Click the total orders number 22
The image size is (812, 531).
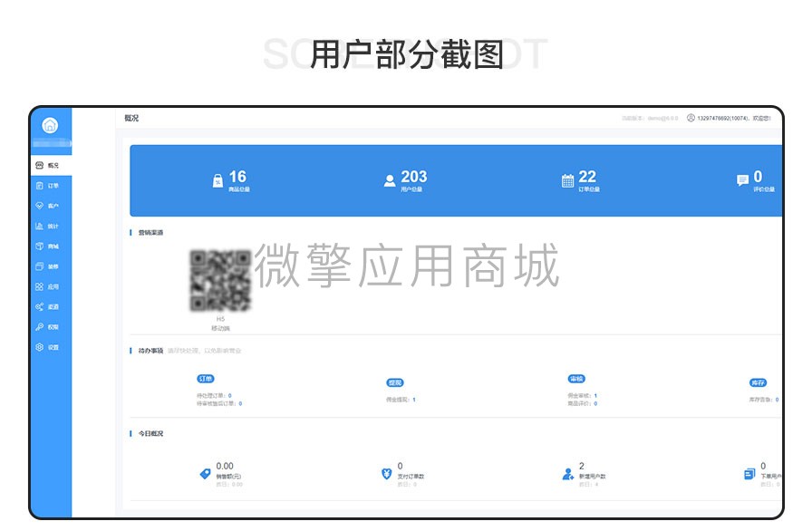[587, 177]
